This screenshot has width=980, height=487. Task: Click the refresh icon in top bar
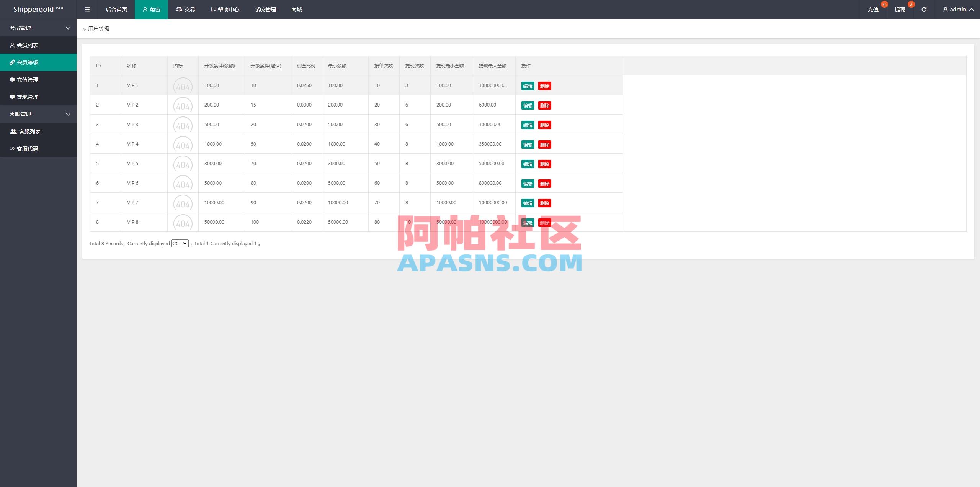click(x=924, y=9)
